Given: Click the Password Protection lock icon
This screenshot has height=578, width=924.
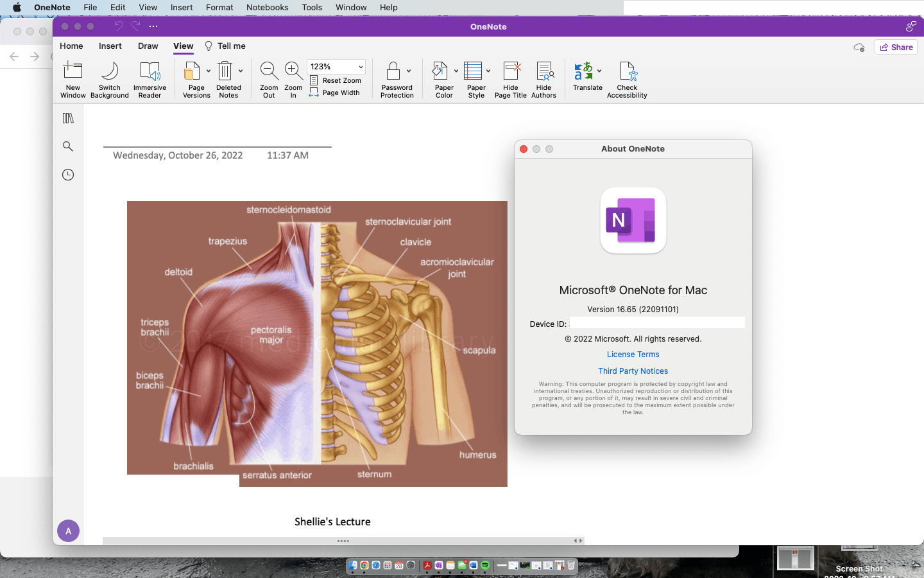Looking at the screenshot, I should pyautogui.click(x=393, y=71).
